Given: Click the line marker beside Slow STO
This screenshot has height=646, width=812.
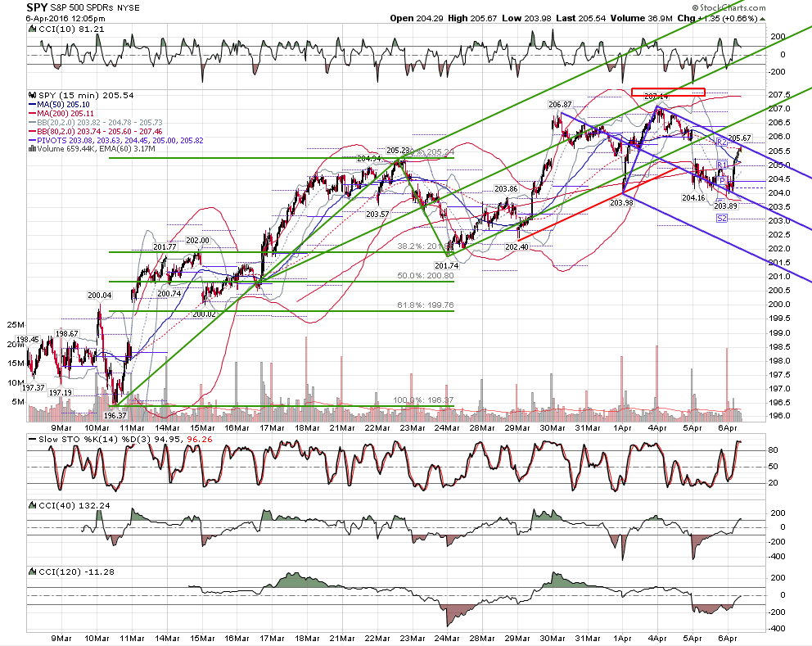Looking at the screenshot, I should coord(32,440).
